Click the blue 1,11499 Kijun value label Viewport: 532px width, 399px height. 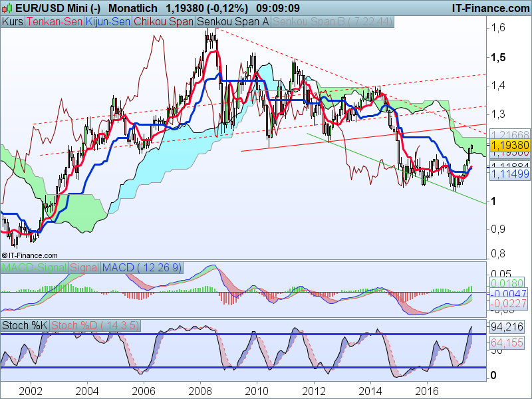510,174
